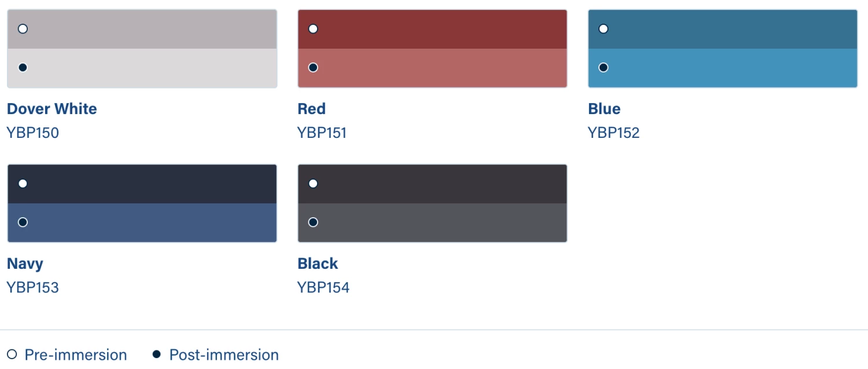The height and width of the screenshot is (369, 868).
Task: Click the white dot on the Red swatch
Action: tap(313, 28)
